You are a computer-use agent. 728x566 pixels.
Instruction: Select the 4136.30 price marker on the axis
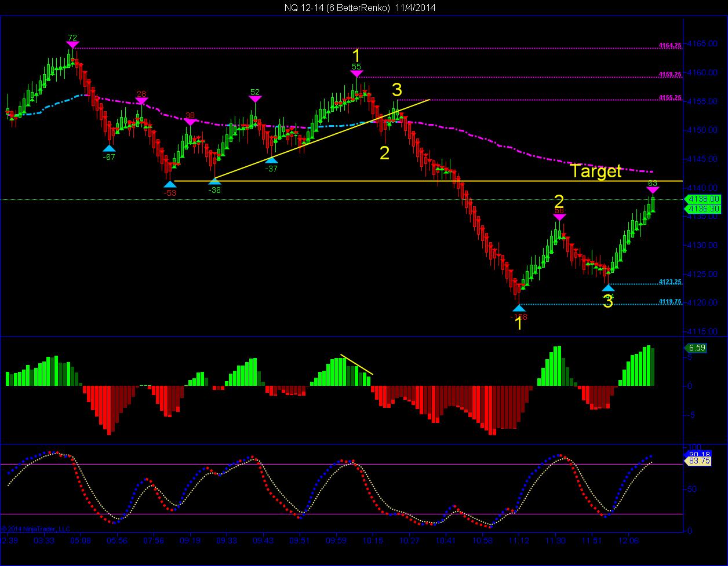pos(702,209)
